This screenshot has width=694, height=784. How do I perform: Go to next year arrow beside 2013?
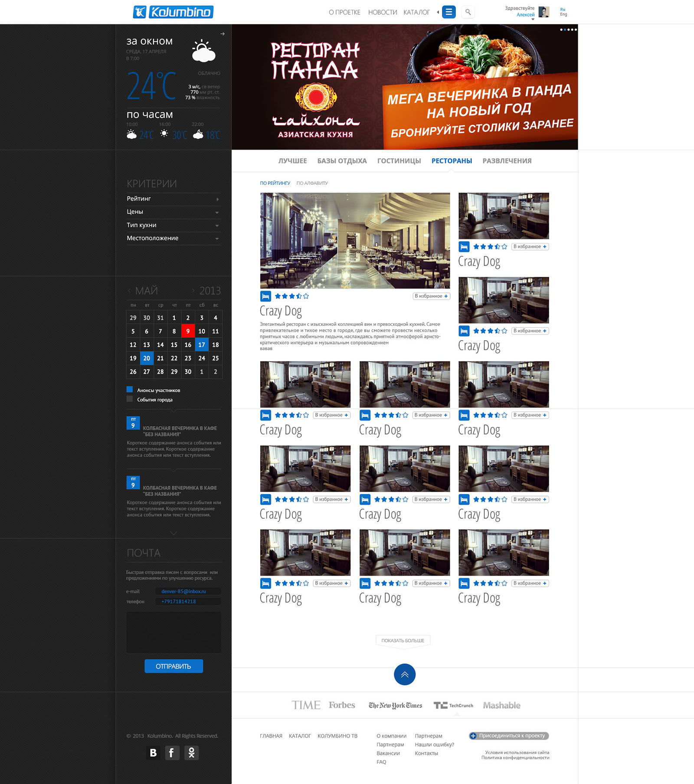pos(193,290)
